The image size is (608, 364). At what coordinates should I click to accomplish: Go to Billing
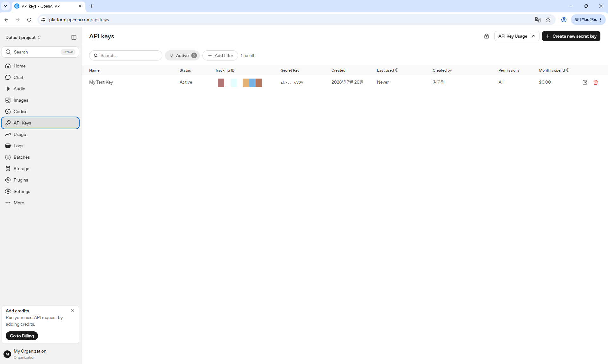(22, 336)
